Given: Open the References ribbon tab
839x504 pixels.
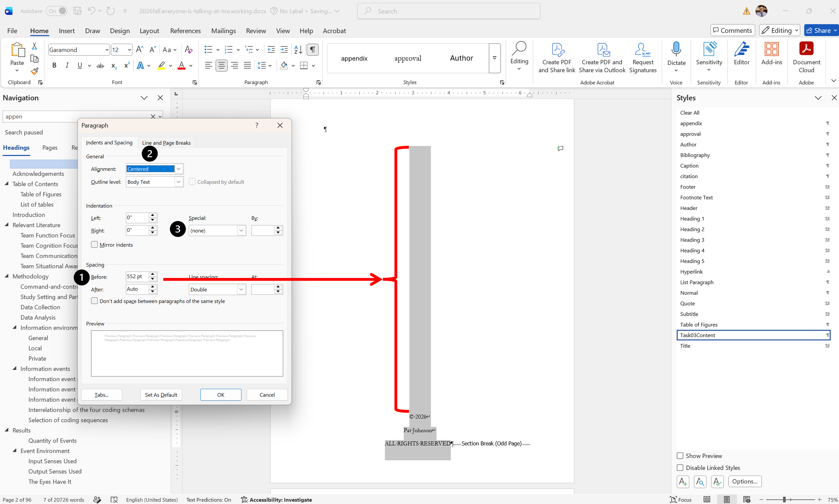Looking at the screenshot, I should 185,31.
